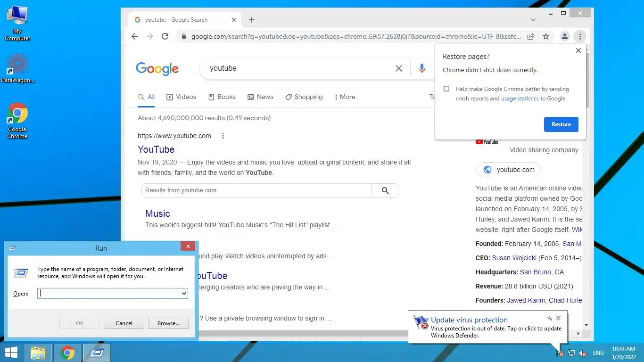Expand the Run dialog Open dropdown
This screenshot has width=644, height=362.
tap(184, 293)
